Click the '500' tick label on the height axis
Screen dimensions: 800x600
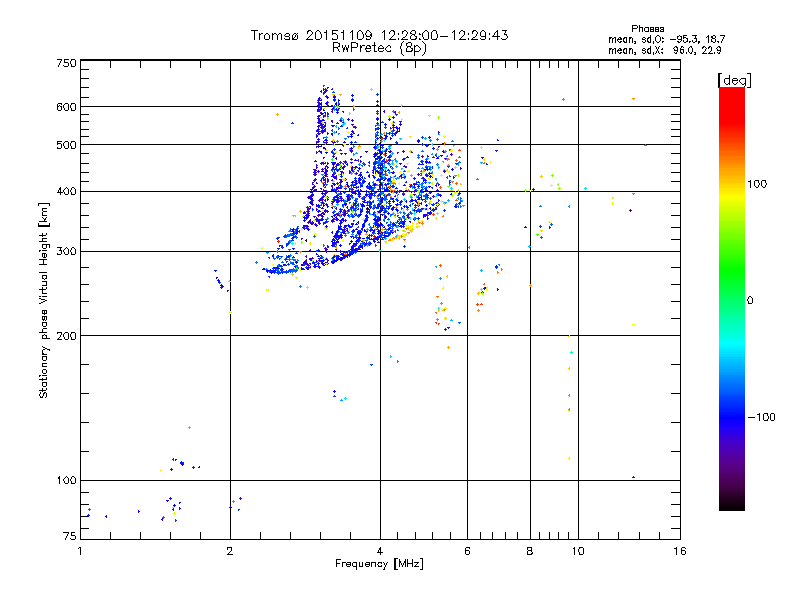[66, 145]
